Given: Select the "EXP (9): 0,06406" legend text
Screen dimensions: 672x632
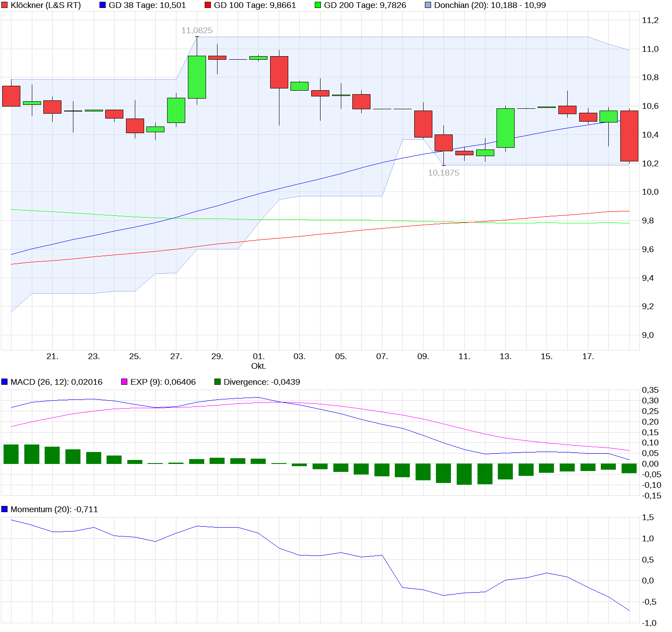Looking at the screenshot, I should point(163,382).
